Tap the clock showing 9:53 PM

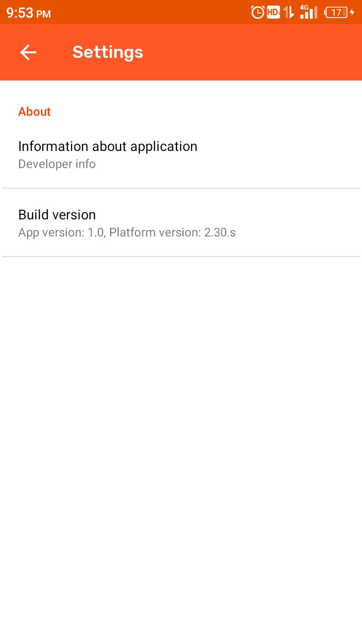[x=28, y=12]
